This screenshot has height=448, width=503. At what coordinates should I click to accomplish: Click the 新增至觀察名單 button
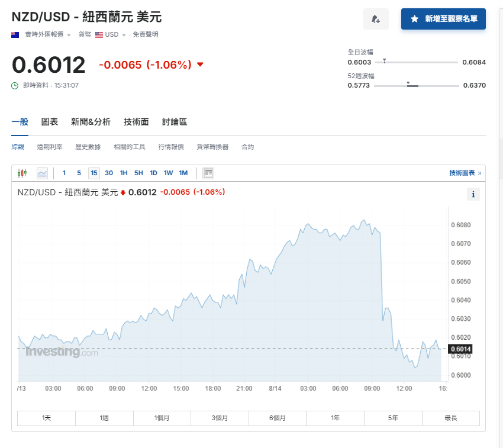point(443,19)
